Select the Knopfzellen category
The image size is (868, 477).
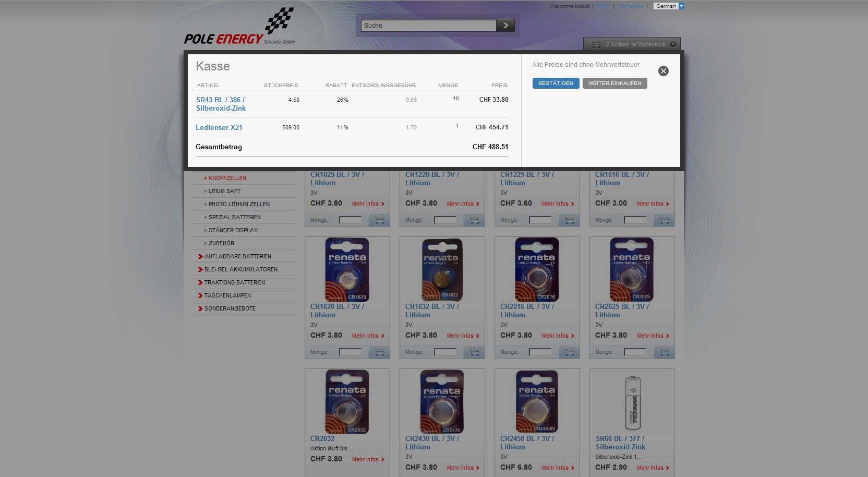(x=227, y=178)
